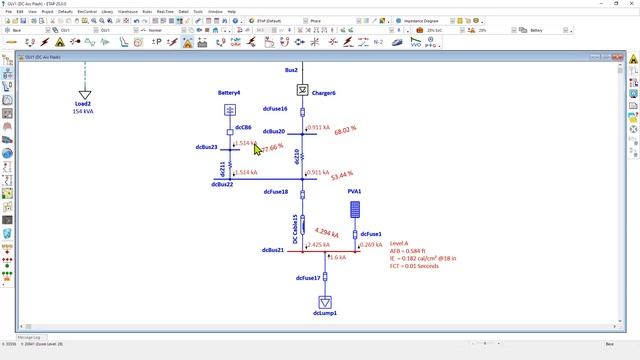Open the 20% output report dropdown

pyautogui.click(x=514, y=30)
